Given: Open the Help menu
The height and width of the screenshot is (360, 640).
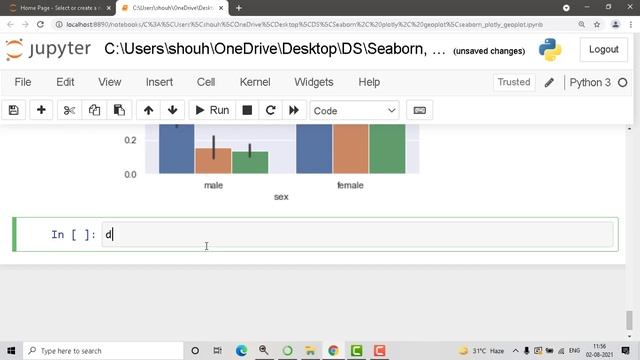Looking at the screenshot, I should click(x=369, y=82).
